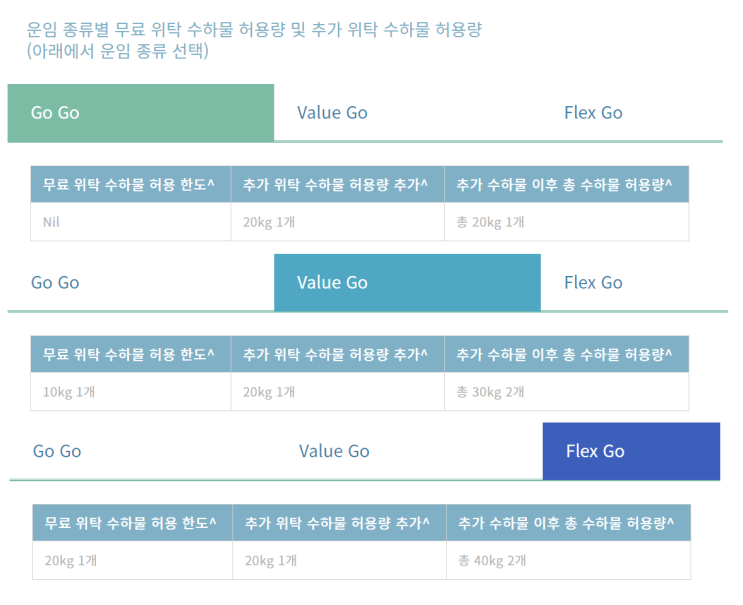The image size is (743, 605).
Task: Click 추가 위탁 수하물 허용량 추가 header in middle table
Action: (335, 354)
